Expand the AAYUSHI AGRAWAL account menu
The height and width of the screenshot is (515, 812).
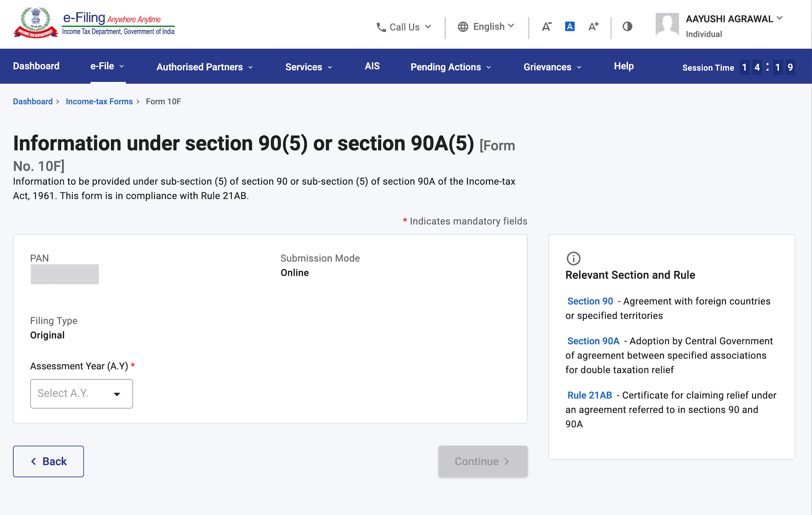[734, 19]
